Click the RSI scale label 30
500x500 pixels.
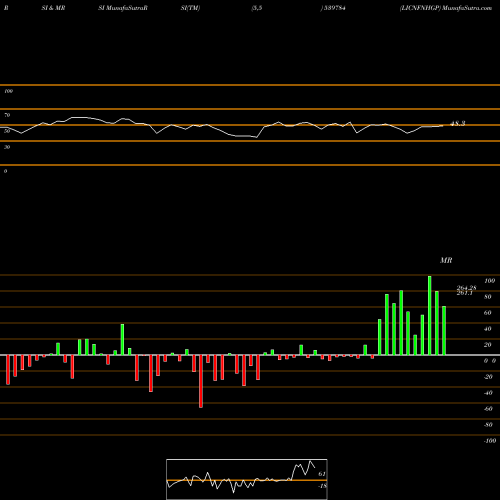pyautogui.click(x=7, y=147)
